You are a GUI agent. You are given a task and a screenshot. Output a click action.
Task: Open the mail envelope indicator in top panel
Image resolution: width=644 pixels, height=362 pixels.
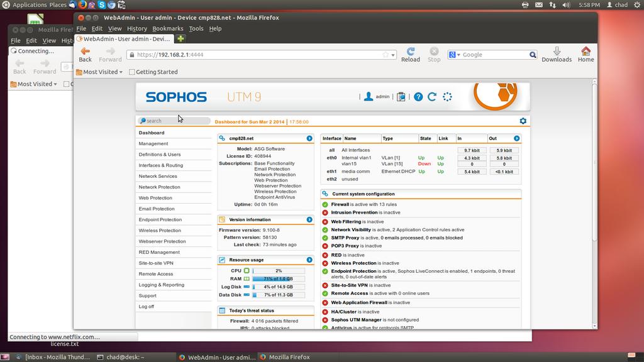tap(539, 5)
